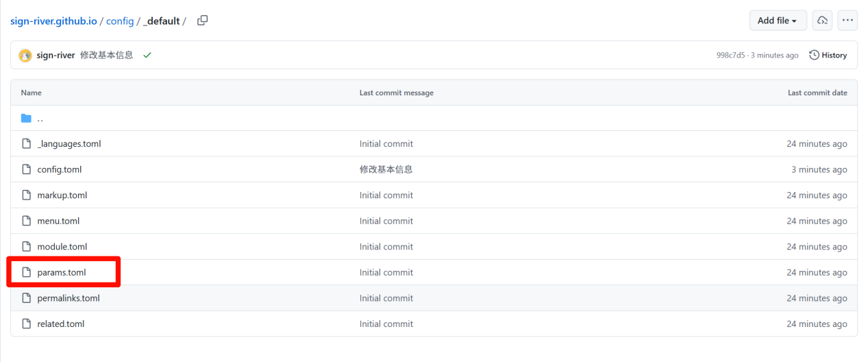Image resolution: width=868 pixels, height=362 pixels.
Task: Open Initial commit message for related.toml
Action: (x=386, y=324)
